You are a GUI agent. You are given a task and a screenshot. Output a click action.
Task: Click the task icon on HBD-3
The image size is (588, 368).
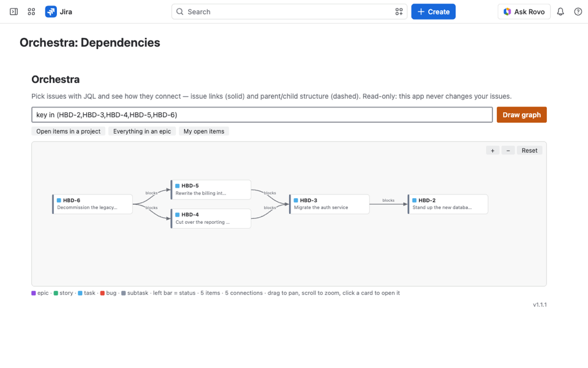coord(296,201)
